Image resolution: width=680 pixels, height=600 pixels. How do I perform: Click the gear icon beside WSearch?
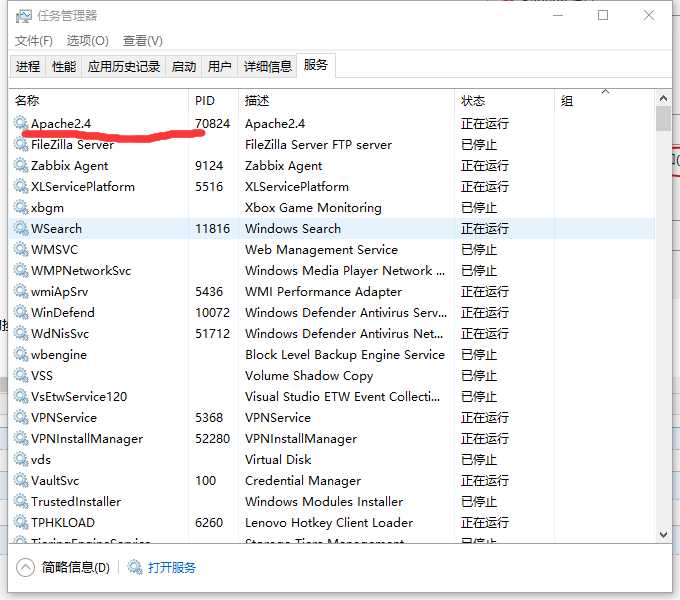point(21,228)
